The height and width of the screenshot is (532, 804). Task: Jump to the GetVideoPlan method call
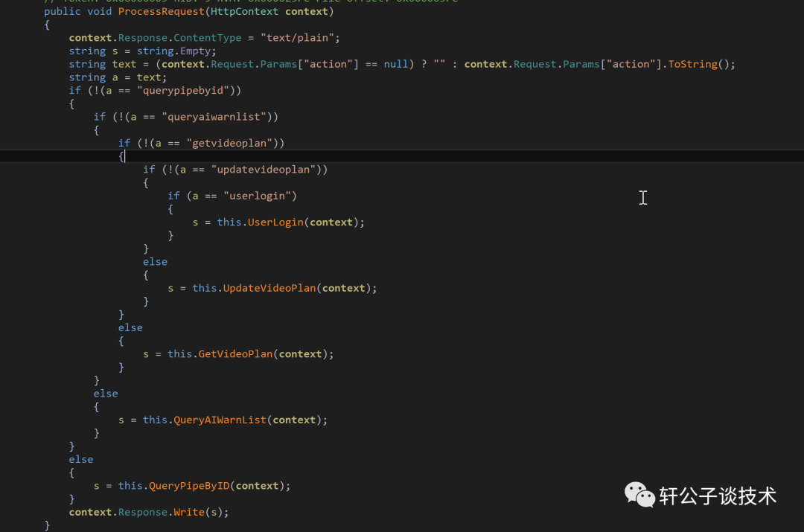point(235,354)
